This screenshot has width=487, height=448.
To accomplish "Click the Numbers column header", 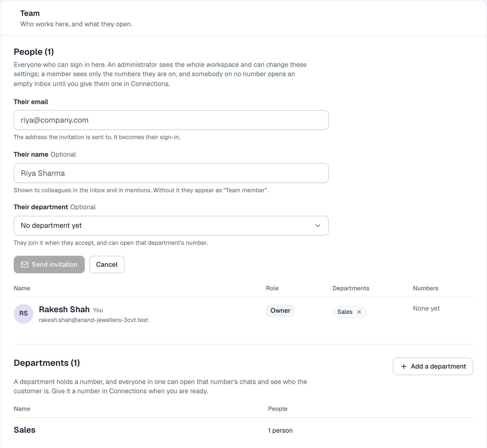I will (x=425, y=288).
